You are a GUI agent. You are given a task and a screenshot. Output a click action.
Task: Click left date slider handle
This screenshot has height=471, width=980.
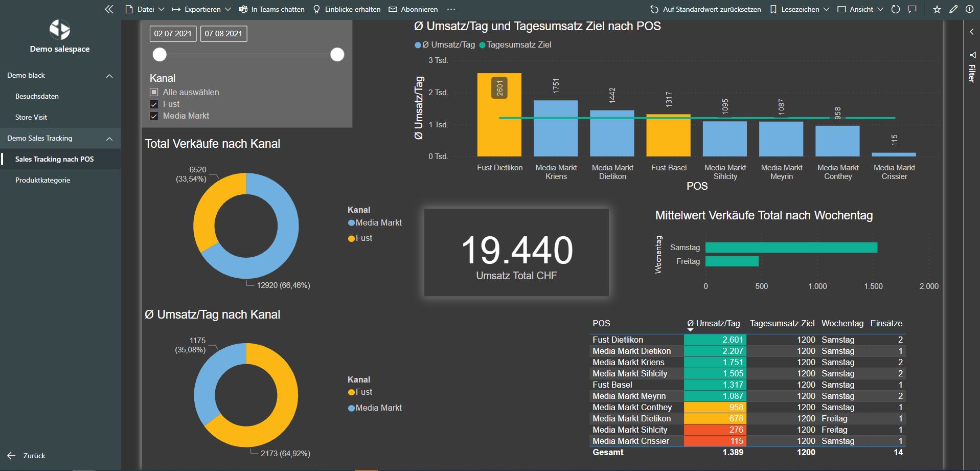160,55
